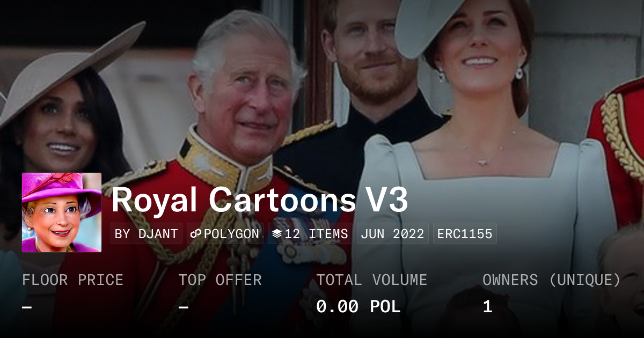Select the 12 ITEMS count text
644x338 pixels.
(316, 234)
